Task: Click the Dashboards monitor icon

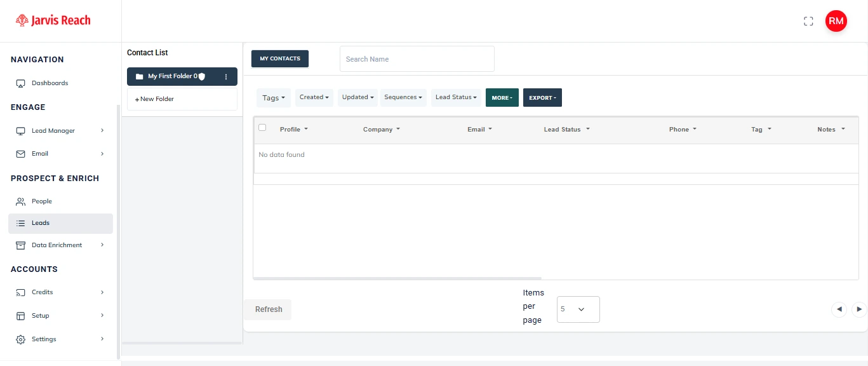Action: point(20,83)
